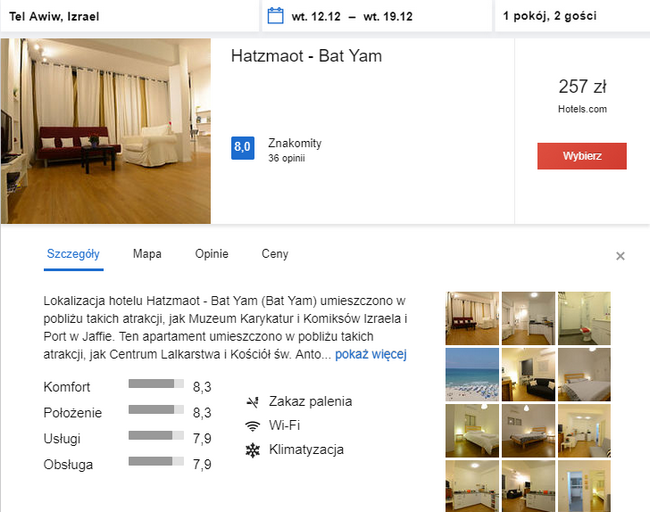
Task: Edit the Tel Awiw, Izrael location field
Action: [x=130, y=16]
